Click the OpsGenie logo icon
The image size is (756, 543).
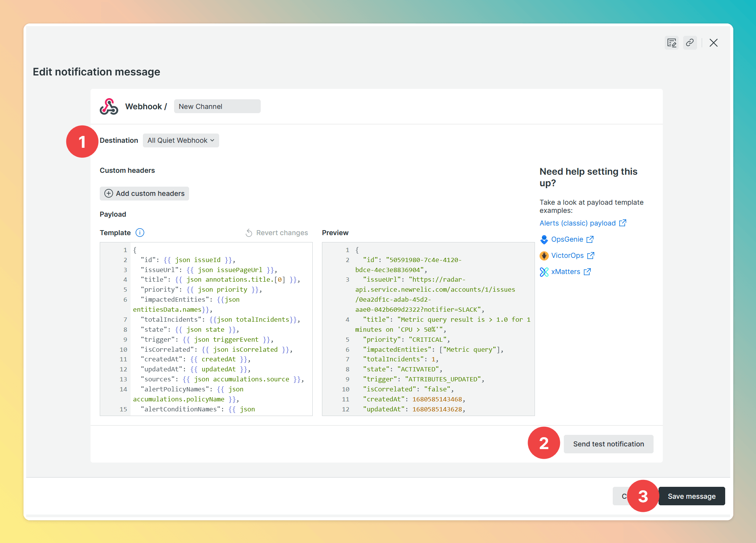pos(544,239)
